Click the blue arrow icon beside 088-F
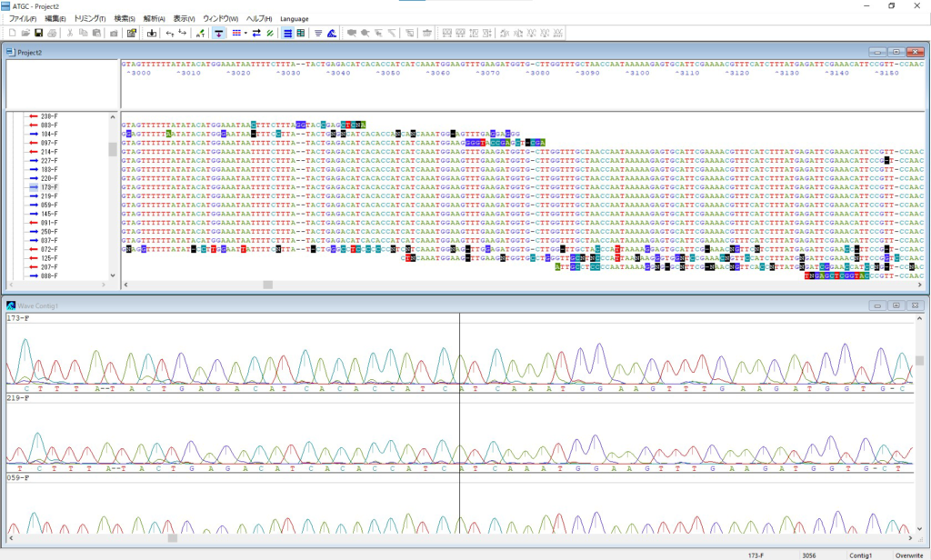 [34, 276]
